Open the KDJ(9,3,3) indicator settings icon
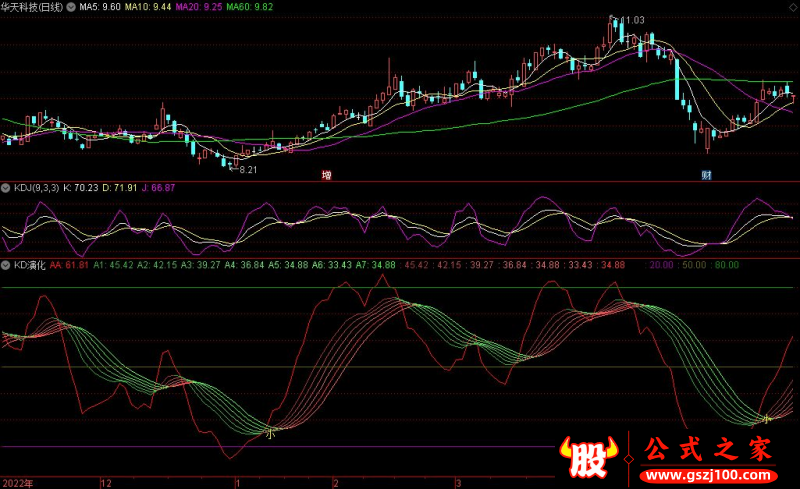This screenshot has height=489, width=800. coord(6,187)
